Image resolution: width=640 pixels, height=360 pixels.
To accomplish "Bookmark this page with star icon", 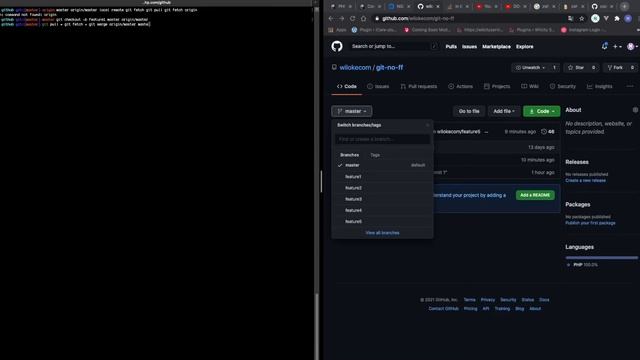I will point(582,18).
